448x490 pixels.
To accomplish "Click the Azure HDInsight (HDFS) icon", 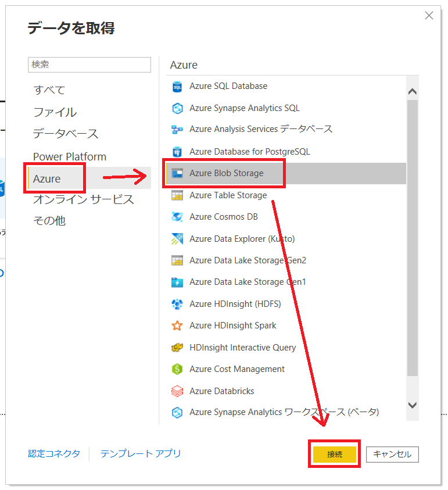I will pos(177,304).
